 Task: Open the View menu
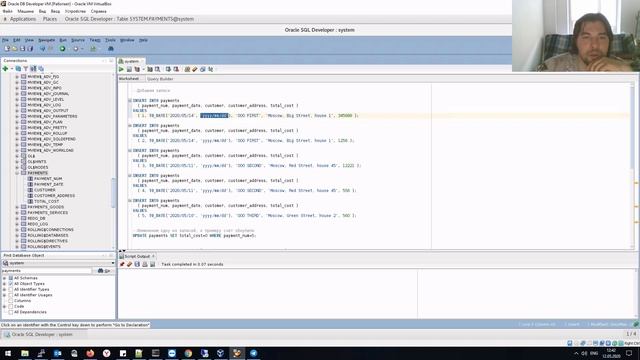click(x=29, y=40)
